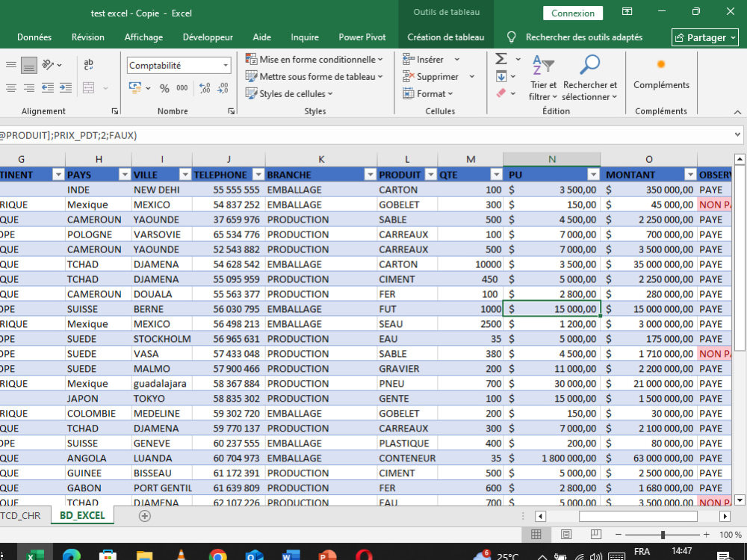The width and height of the screenshot is (747, 560).
Task: Open MONTANT column filter dropdown
Action: [x=689, y=175]
